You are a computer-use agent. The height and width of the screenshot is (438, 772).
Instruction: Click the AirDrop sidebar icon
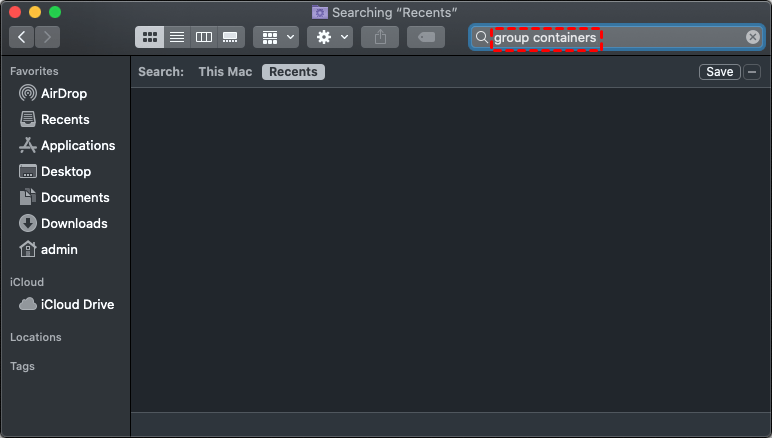(28, 93)
